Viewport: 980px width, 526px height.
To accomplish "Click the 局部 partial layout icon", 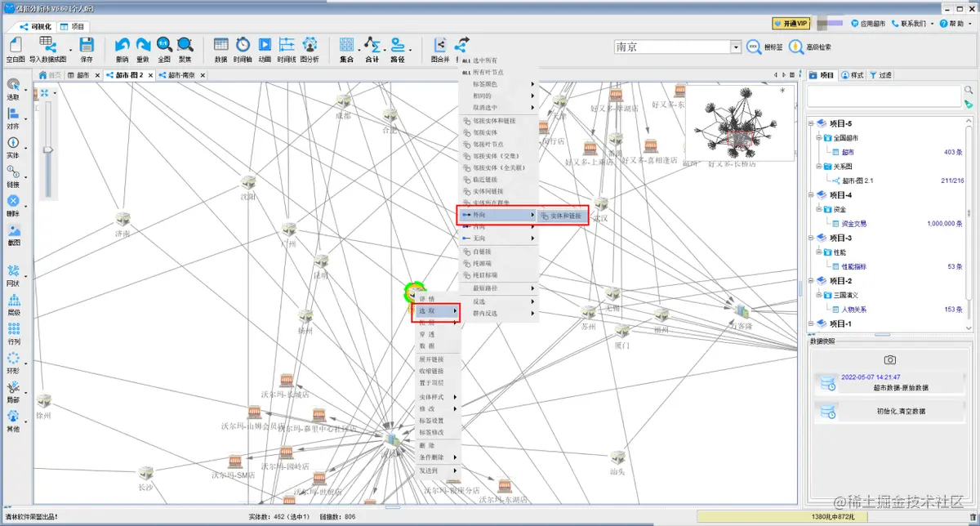I will (x=13, y=387).
